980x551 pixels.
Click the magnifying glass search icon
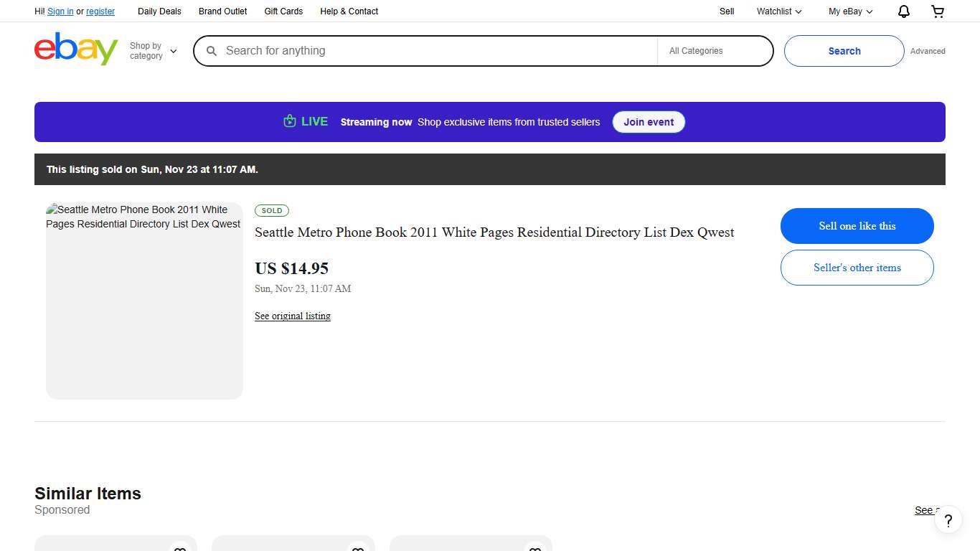tap(212, 51)
